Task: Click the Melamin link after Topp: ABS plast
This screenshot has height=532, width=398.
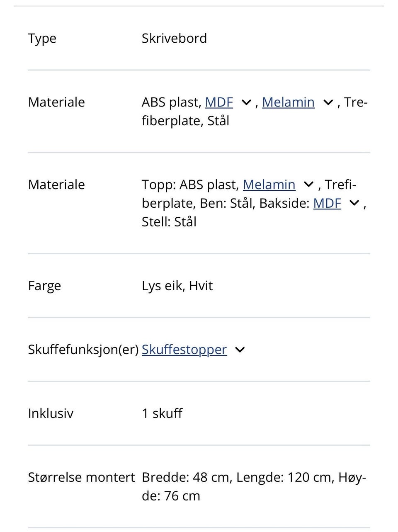Action: 269,185
